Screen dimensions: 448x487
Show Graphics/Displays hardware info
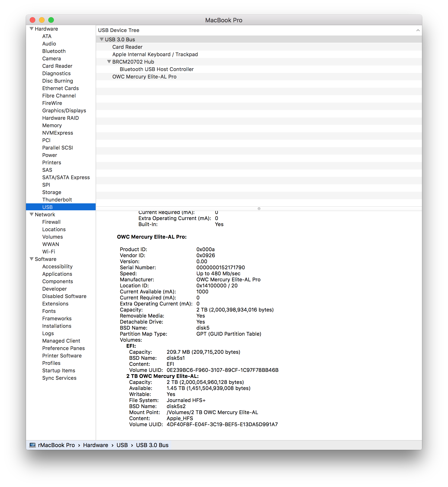click(x=64, y=110)
